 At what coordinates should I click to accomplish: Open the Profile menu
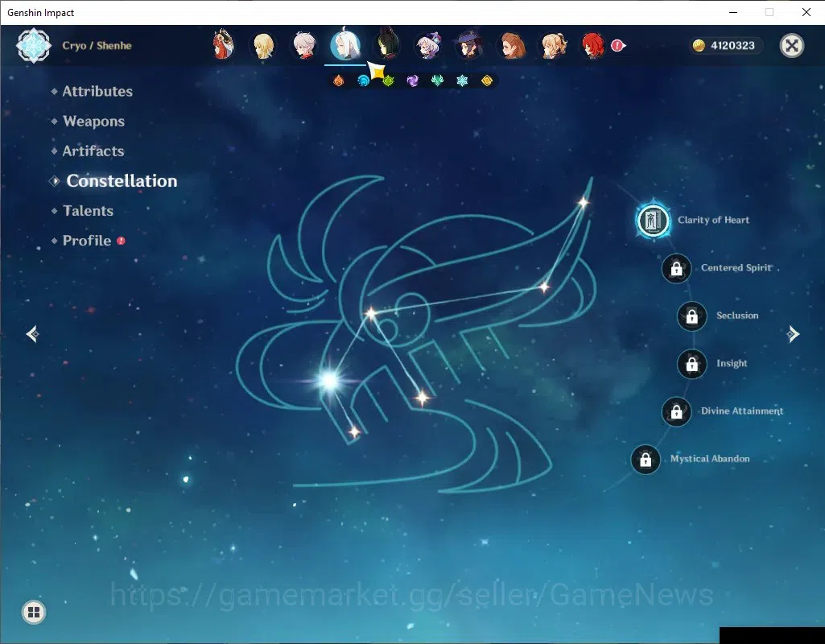[87, 241]
